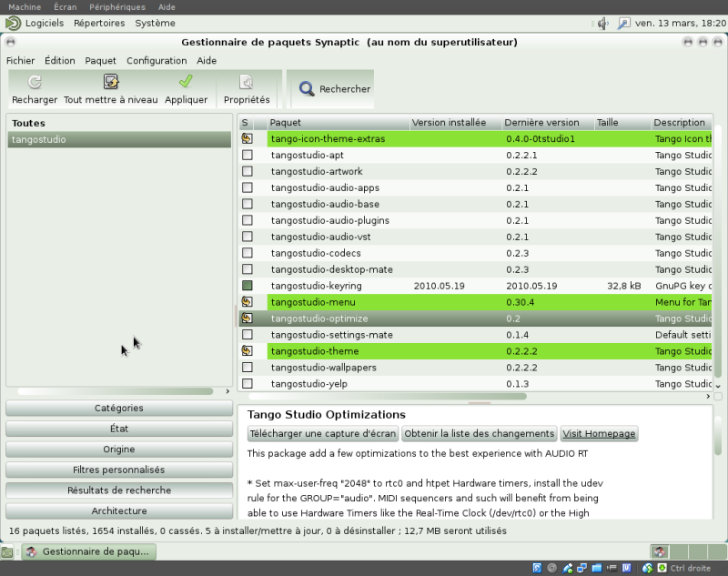Click the Filtres personnalisés button
The width and height of the screenshot is (728, 576).
[x=119, y=470]
